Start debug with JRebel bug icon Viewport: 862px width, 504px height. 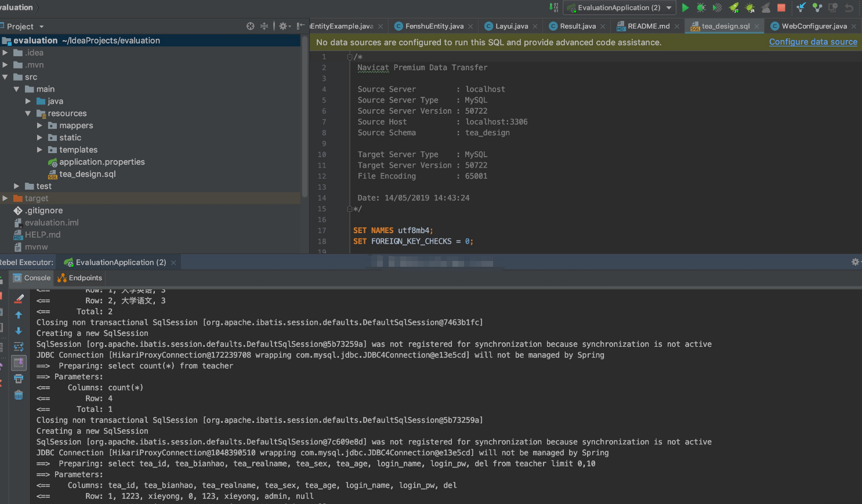click(749, 8)
